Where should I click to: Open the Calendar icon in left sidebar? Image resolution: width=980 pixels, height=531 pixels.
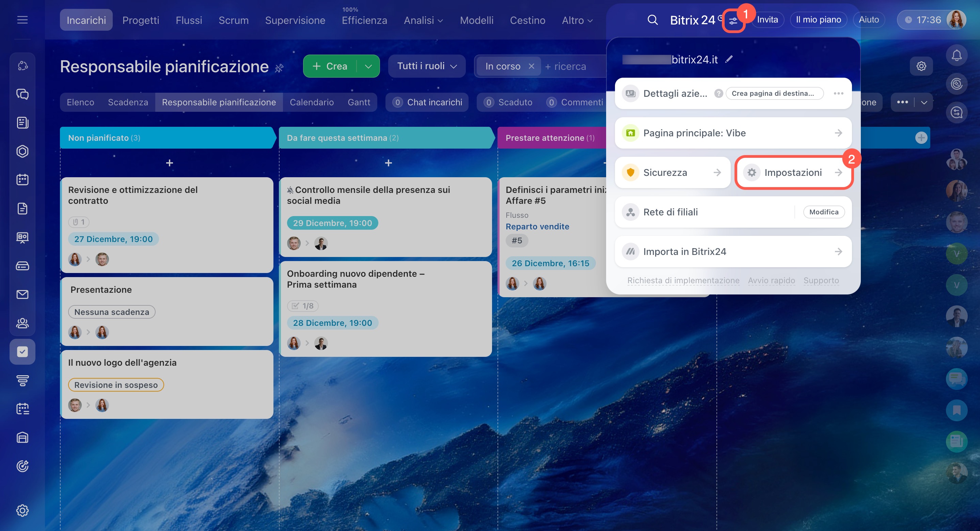22,180
